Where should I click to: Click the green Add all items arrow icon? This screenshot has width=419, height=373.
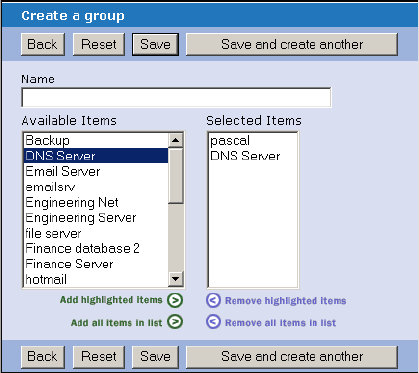(175, 322)
